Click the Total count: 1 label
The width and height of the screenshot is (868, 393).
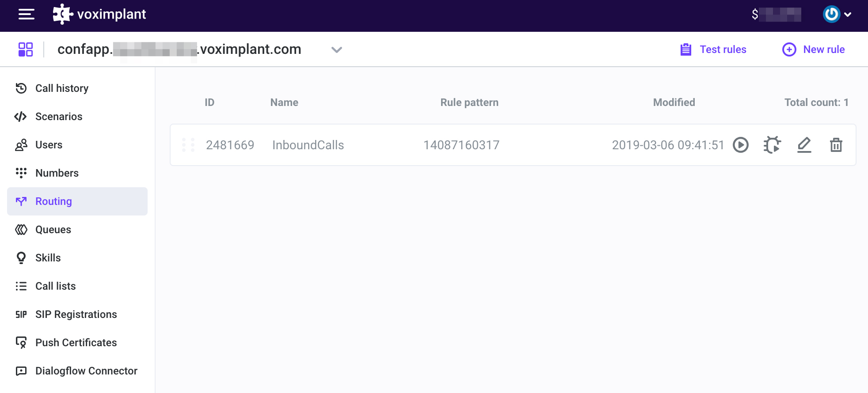click(816, 102)
